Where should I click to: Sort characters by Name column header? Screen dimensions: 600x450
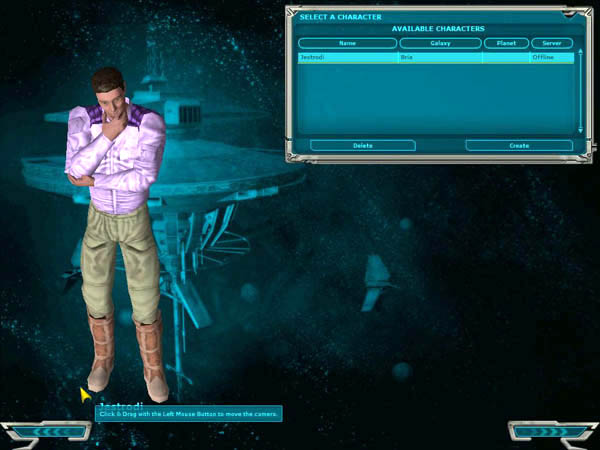click(x=347, y=43)
